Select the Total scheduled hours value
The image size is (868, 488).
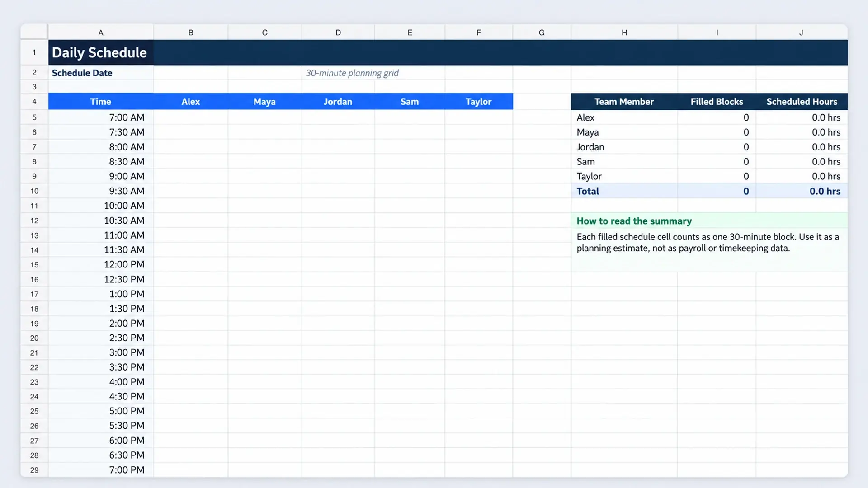click(802, 191)
